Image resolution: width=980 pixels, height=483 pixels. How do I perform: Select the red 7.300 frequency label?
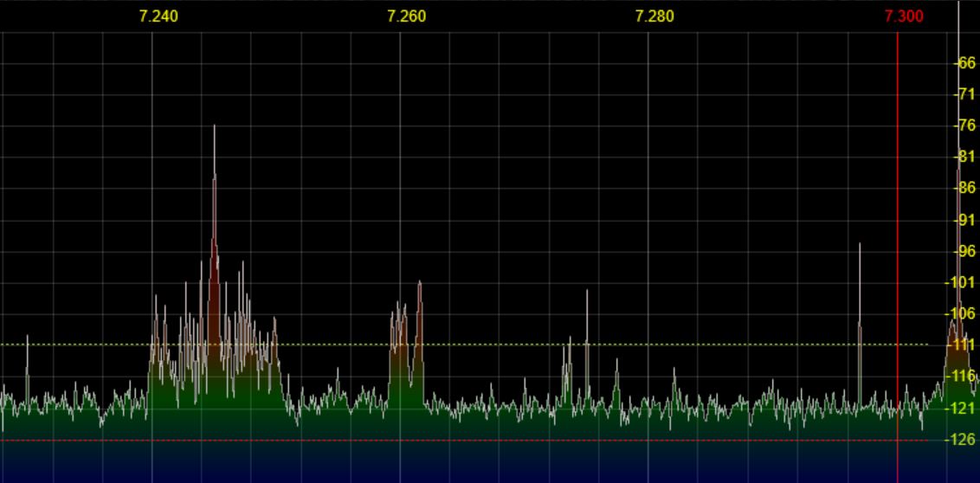coord(904,16)
